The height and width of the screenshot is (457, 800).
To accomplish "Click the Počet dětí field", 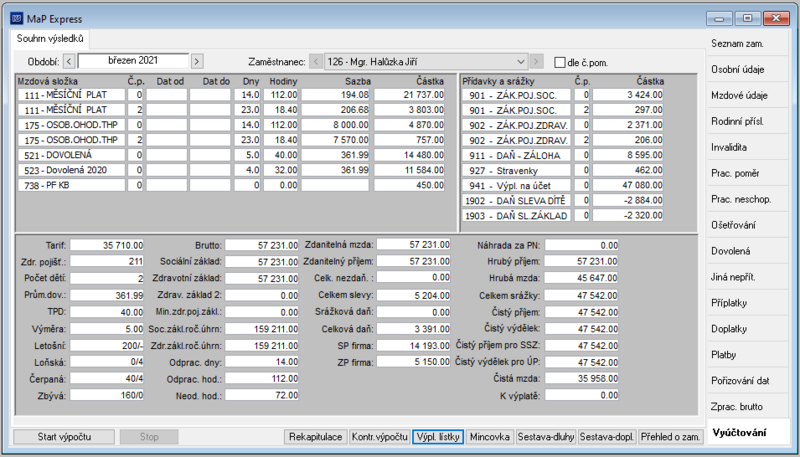I will (107, 278).
